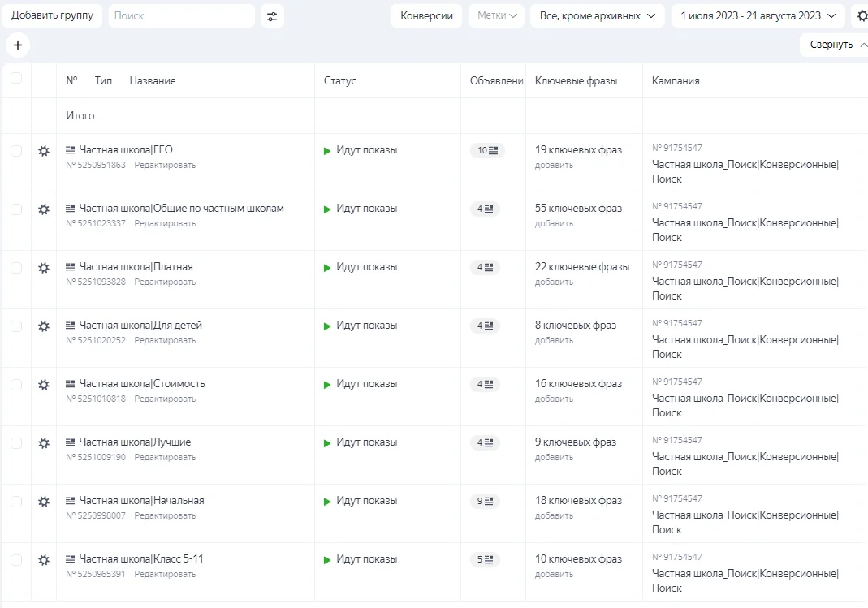Open gear menu for Общие по частным школам

pos(44,209)
